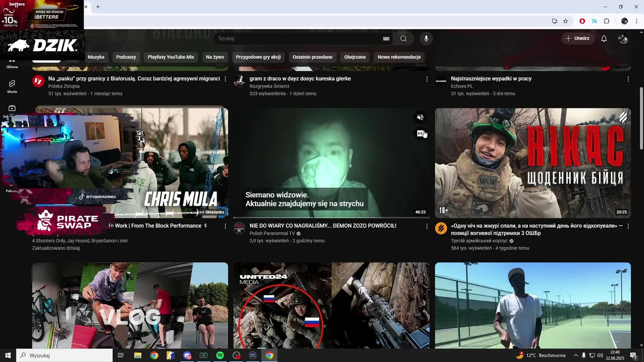Open the VLOG video thumbnail

click(x=130, y=305)
